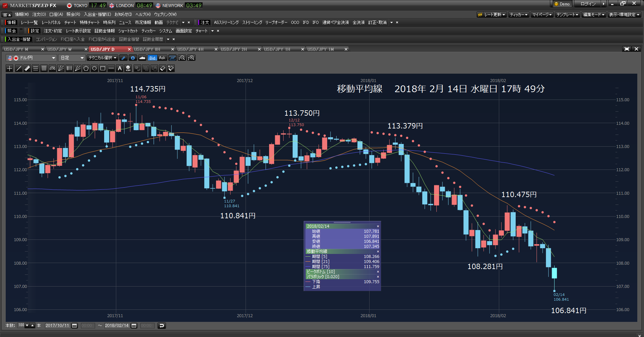Toggle Bid price display
This screenshot has height=337, width=644.
click(153, 58)
